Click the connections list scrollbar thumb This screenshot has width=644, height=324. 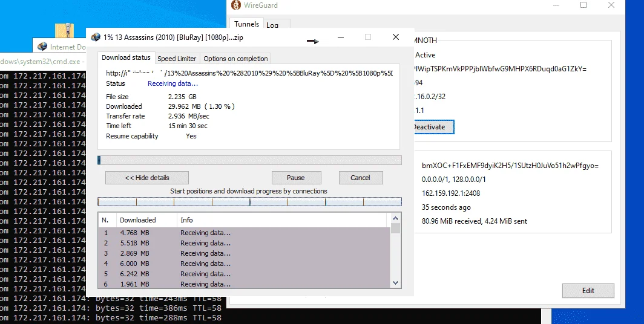click(x=395, y=228)
